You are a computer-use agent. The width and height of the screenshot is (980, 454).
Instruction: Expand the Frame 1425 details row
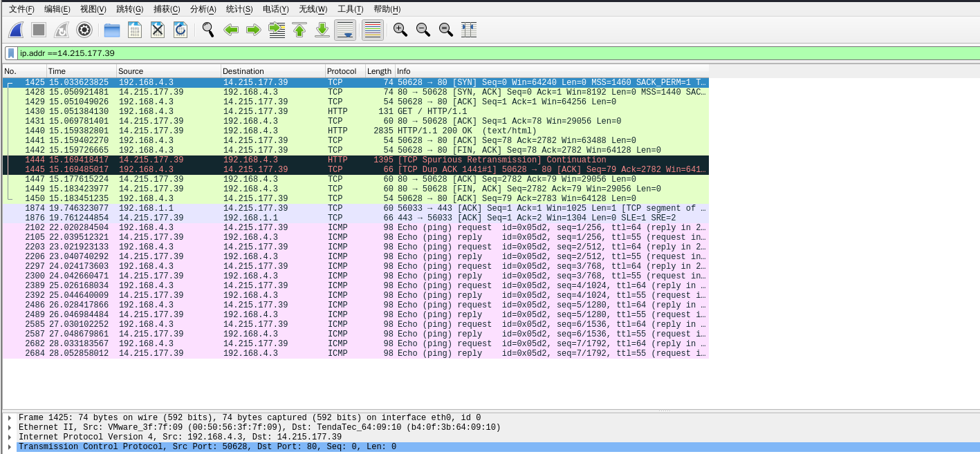point(10,418)
